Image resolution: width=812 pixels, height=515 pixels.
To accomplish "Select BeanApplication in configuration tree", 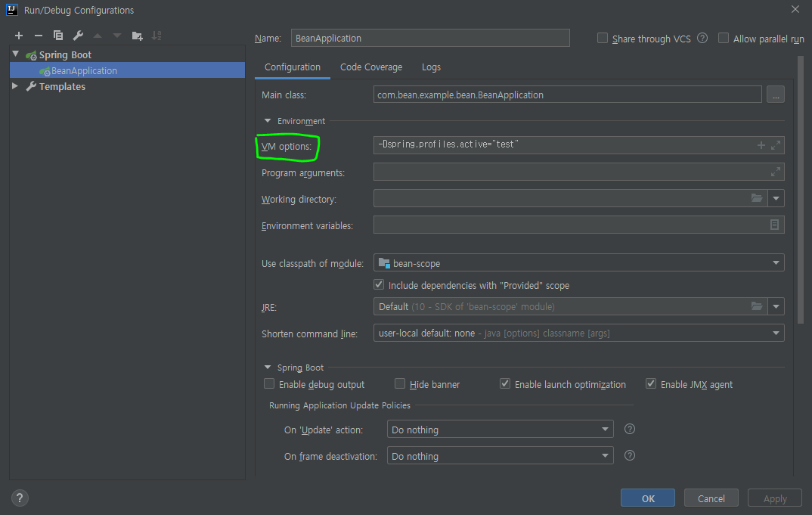I will coord(127,70).
